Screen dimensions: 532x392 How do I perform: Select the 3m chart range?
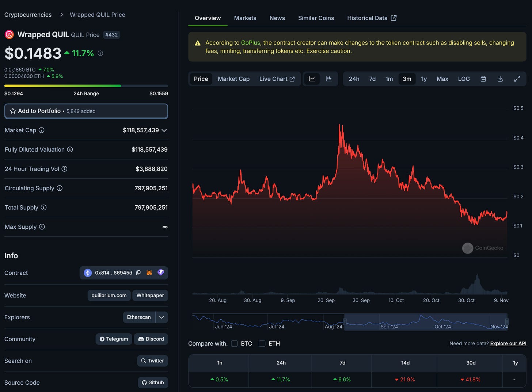[407, 79]
